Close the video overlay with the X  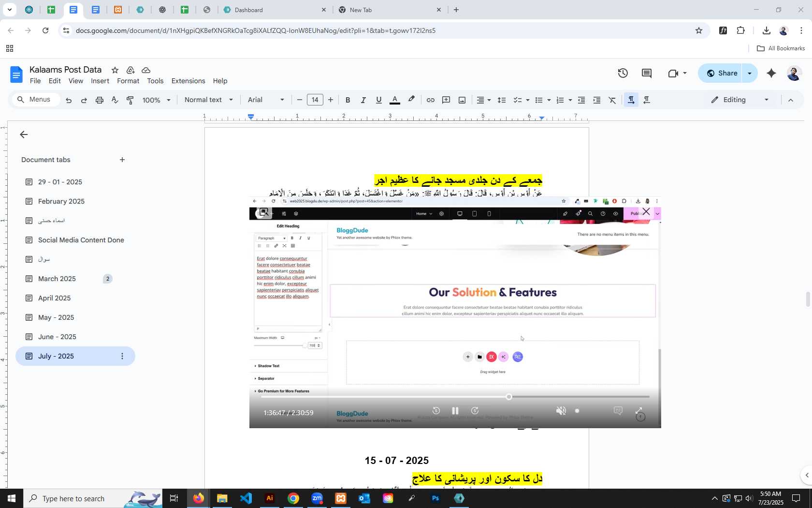(x=646, y=212)
